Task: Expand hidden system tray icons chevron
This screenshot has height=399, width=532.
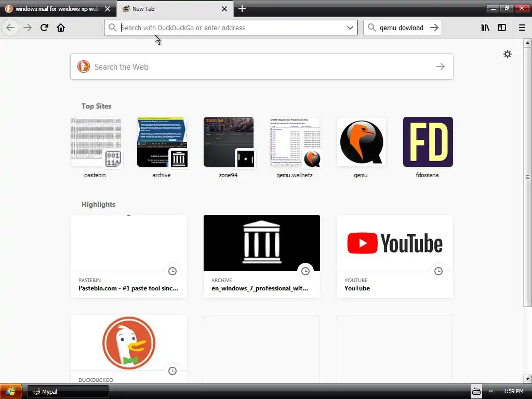Action: [491, 391]
